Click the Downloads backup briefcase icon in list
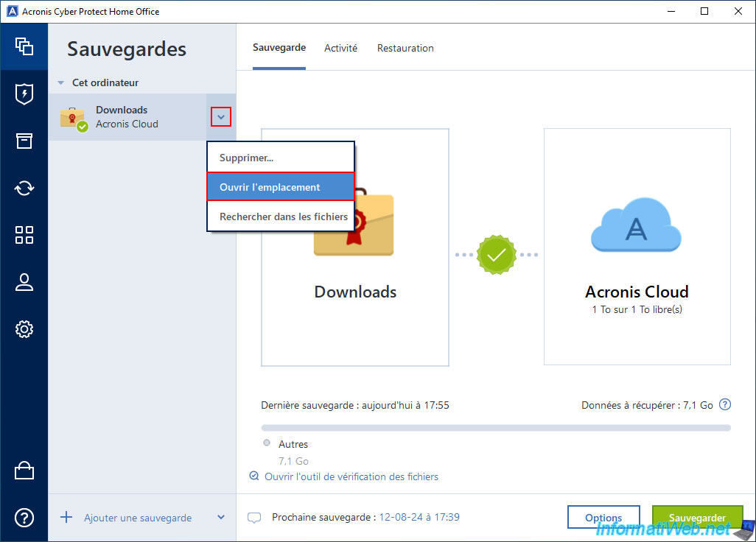 click(x=74, y=119)
